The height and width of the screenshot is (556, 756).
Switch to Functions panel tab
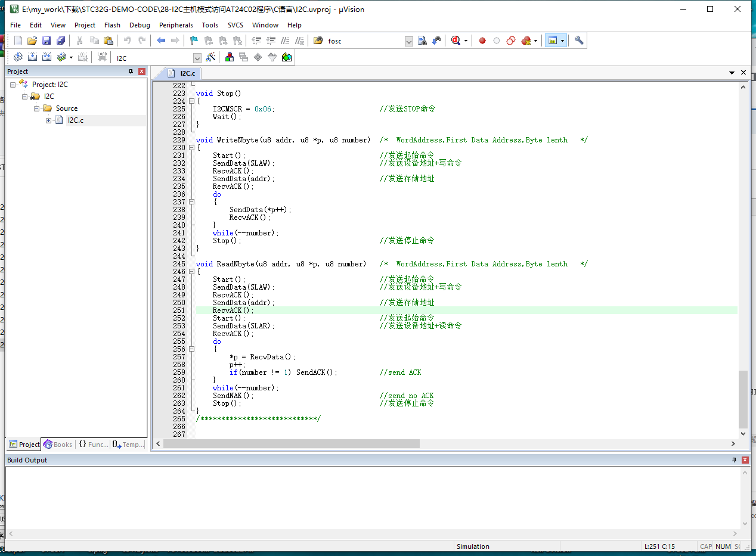[94, 445]
